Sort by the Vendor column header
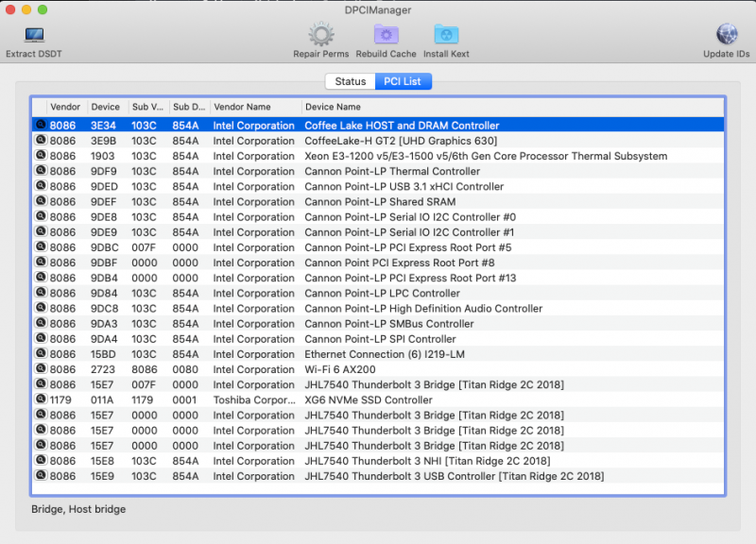This screenshot has height=544, width=756. [x=65, y=107]
